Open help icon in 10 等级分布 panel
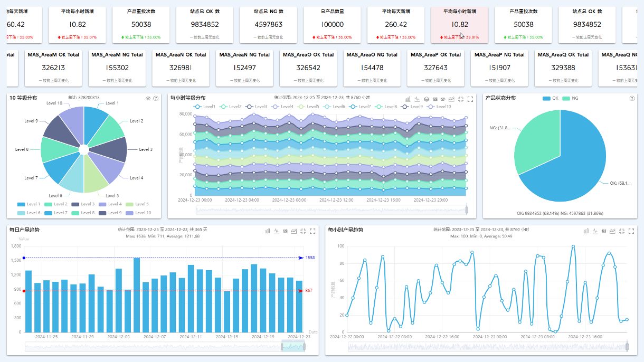Image resolution: width=644 pixels, height=362 pixels. [156, 98]
